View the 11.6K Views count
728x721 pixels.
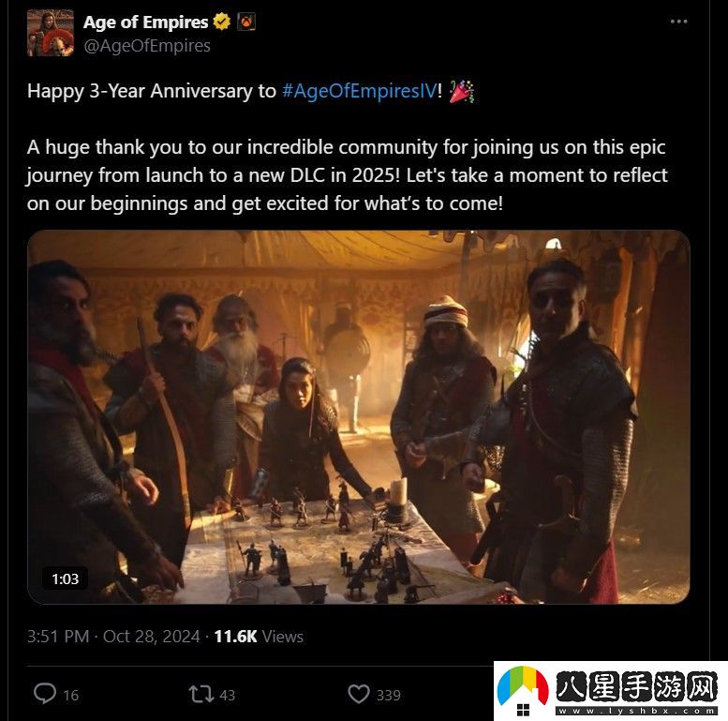259,637
